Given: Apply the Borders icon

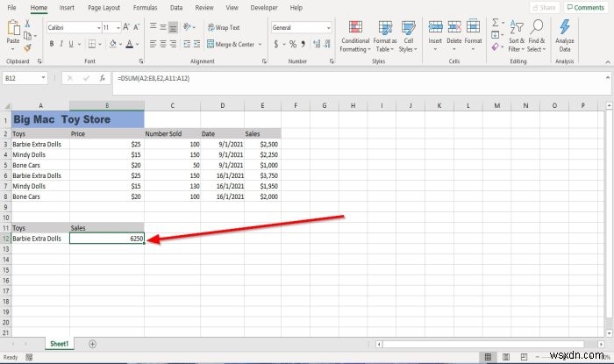Looking at the screenshot, I should click(92, 44).
